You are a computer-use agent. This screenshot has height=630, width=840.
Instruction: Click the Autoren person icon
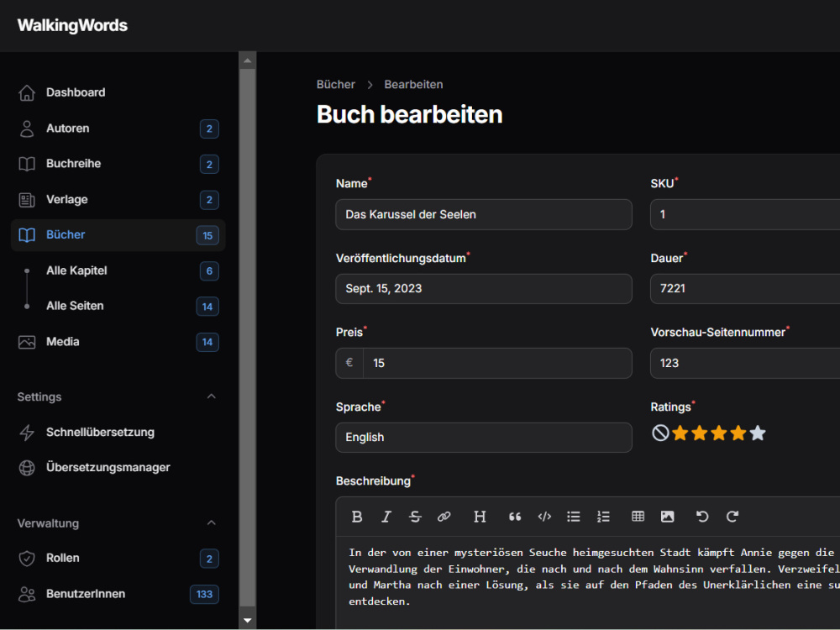click(27, 129)
